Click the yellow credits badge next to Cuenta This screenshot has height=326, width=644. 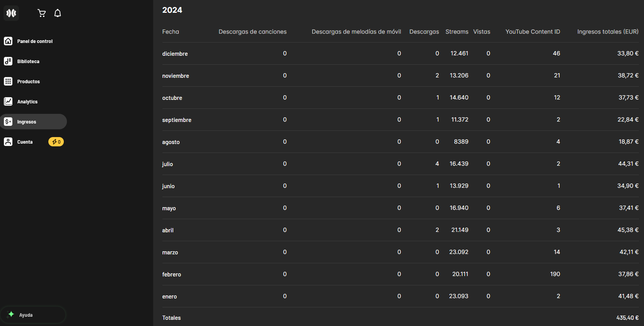point(56,142)
